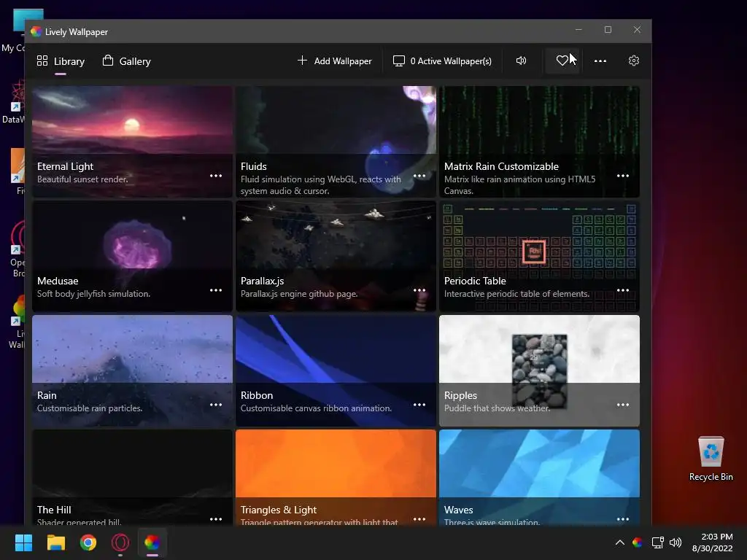
Task: Open the Library tab
Action: coord(61,61)
